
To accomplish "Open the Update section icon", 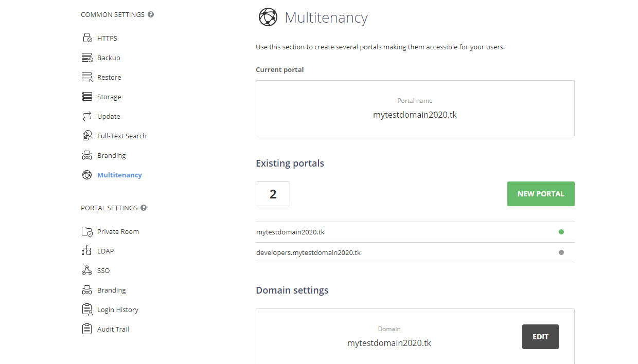I will 86,116.
